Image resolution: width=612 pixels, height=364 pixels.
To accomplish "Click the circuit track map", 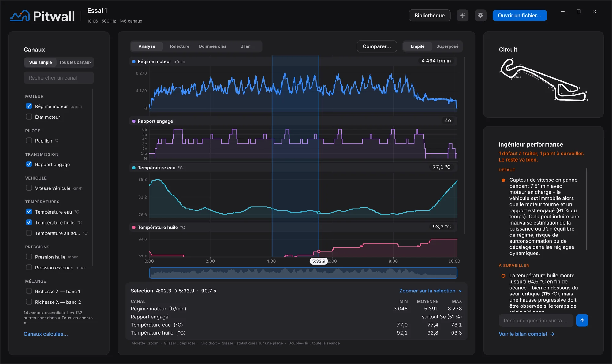I will 543,80.
